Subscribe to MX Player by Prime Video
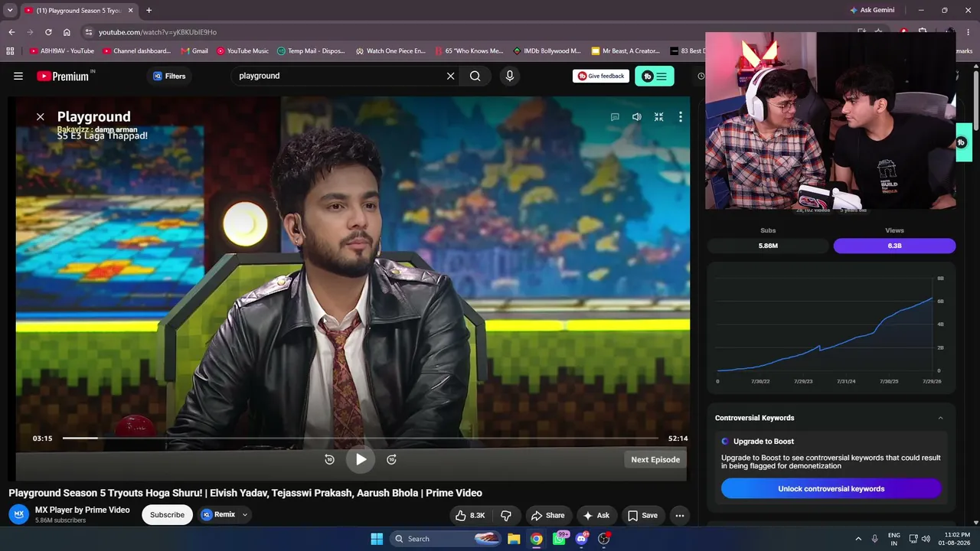This screenshot has height=551, width=980. click(167, 515)
